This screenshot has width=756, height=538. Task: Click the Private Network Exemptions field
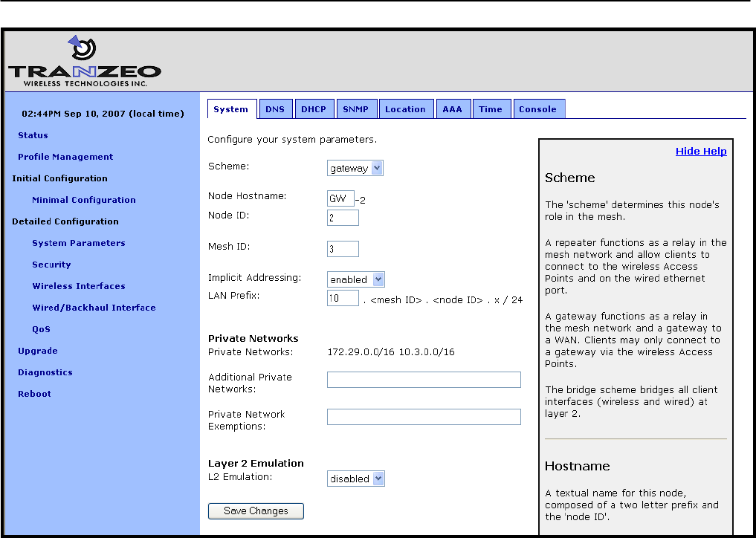[424, 417]
